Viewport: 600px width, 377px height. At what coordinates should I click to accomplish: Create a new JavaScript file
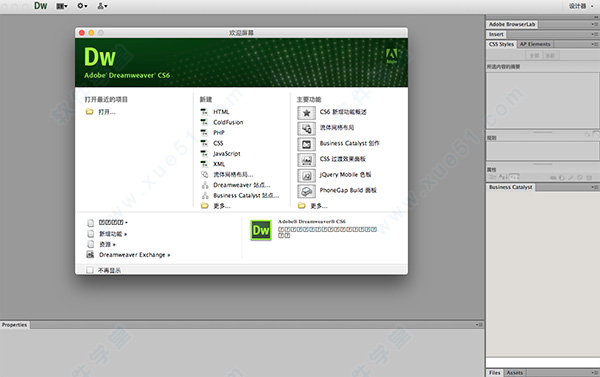coord(227,153)
